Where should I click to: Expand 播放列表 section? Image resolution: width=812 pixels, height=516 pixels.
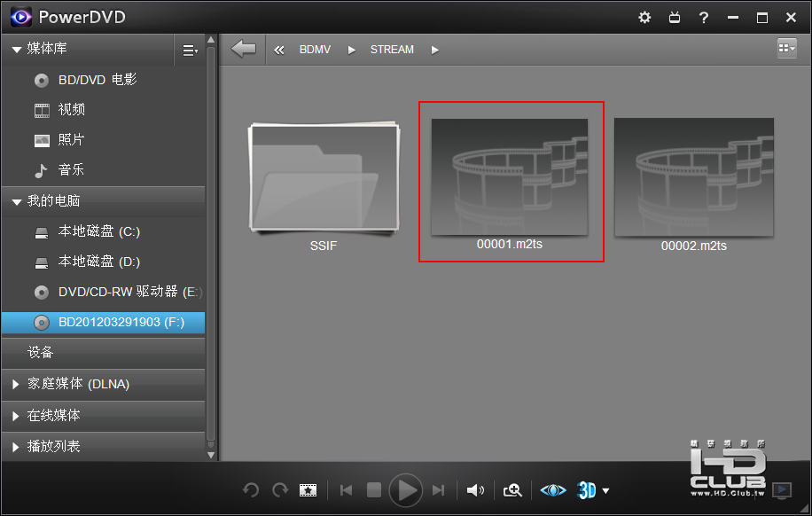point(16,447)
